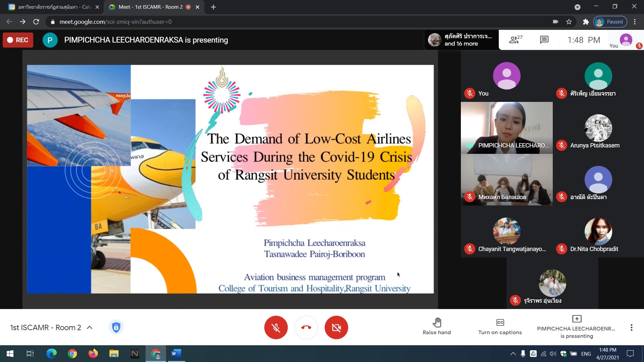Open the meeting safety shield icon
This screenshot has height=362, width=644.
click(x=116, y=327)
